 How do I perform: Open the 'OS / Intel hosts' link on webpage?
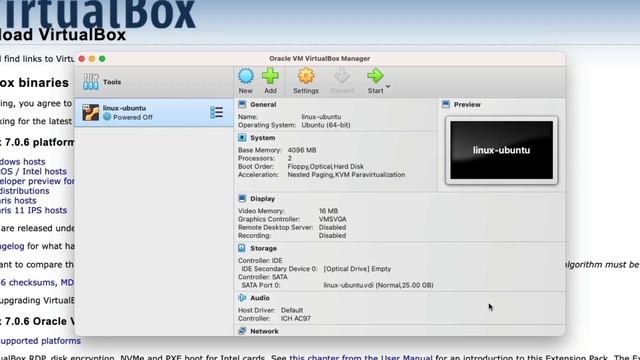pos(33,171)
